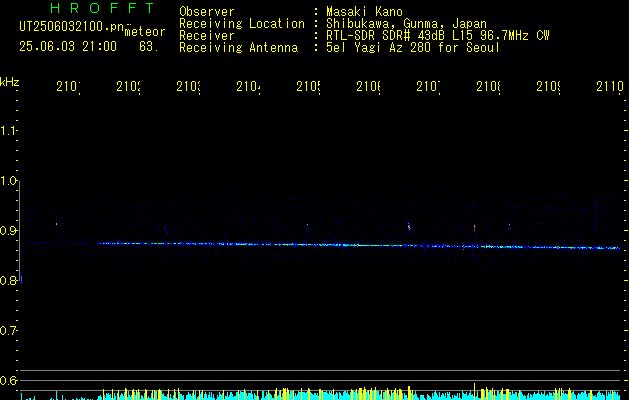
Task: Click the 2105 time axis label
Action: coord(308,86)
